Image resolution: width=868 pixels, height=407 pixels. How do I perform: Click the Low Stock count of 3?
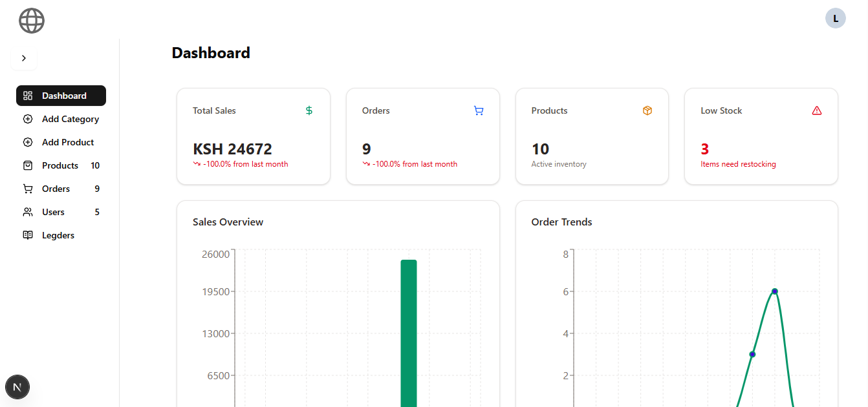[705, 149]
